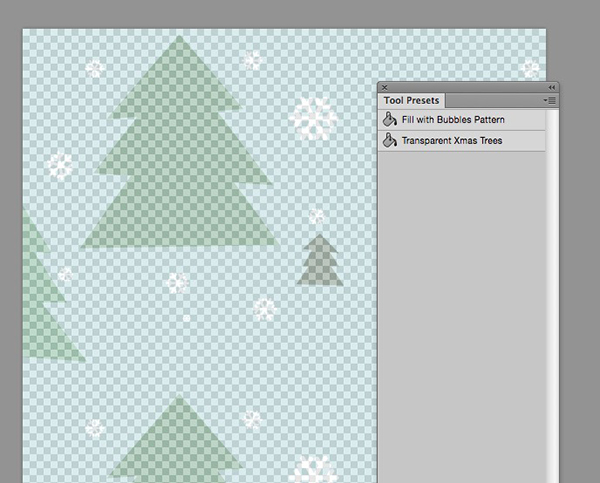Click paint bucket icon for Transparent Xmas Trees
The width and height of the screenshot is (600, 483).
click(x=390, y=140)
